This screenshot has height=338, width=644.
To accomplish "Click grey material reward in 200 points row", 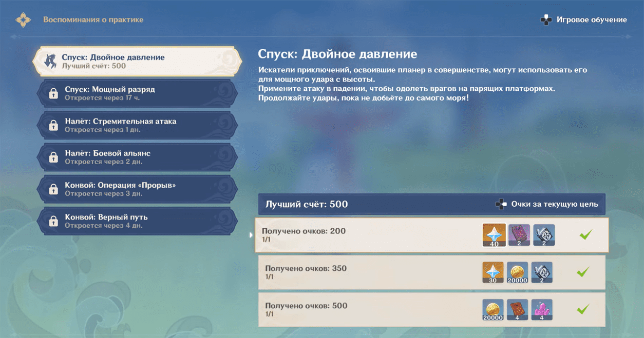I will tap(543, 235).
